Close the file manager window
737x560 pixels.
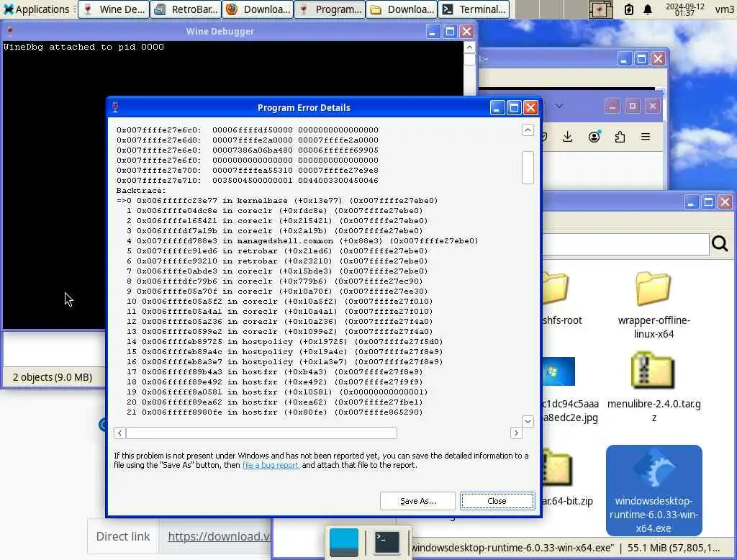pyautogui.click(x=725, y=202)
